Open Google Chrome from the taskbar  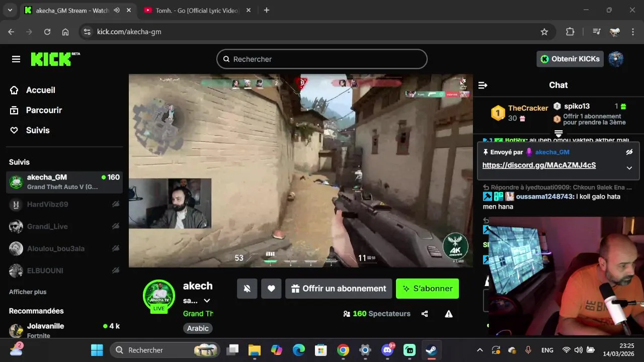(x=343, y=350)
